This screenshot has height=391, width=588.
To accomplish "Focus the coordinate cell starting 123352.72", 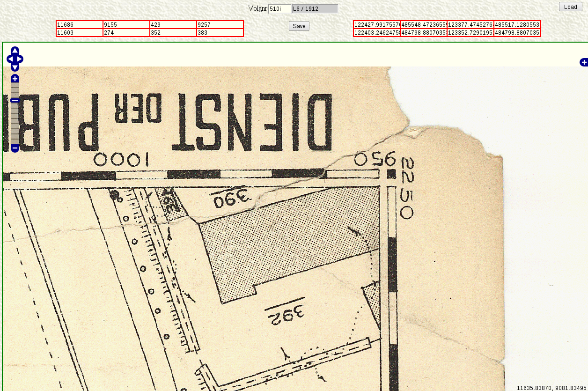I will pyautogui.click(x=470, y=33).
